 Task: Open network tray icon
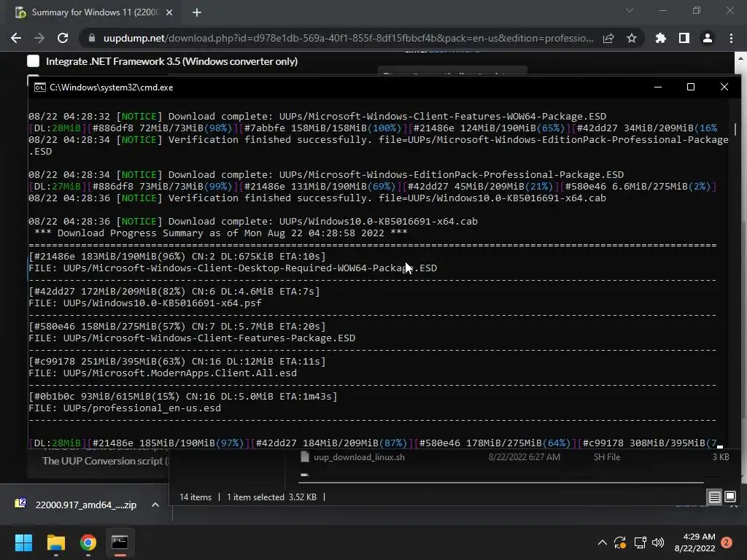point(640,542)
